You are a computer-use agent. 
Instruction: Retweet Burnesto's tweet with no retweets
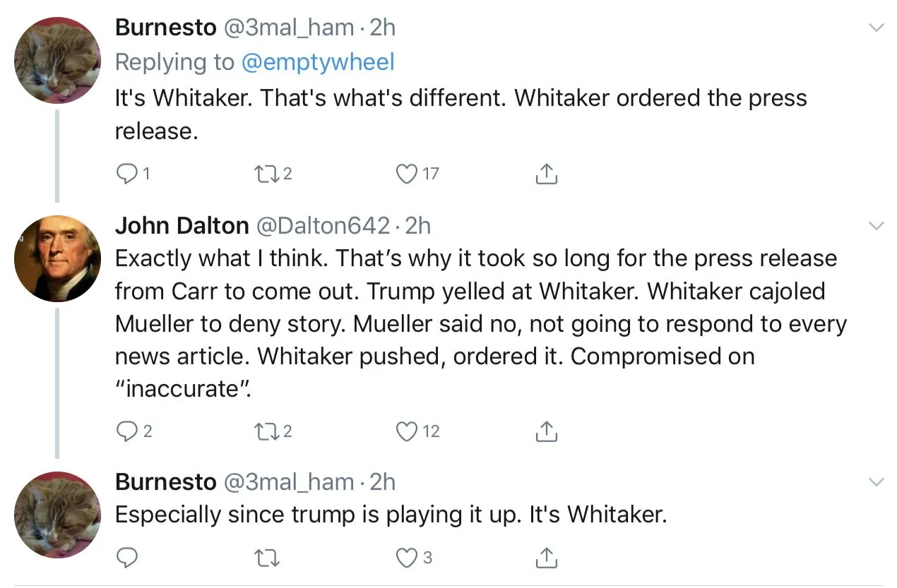(266, 558)
